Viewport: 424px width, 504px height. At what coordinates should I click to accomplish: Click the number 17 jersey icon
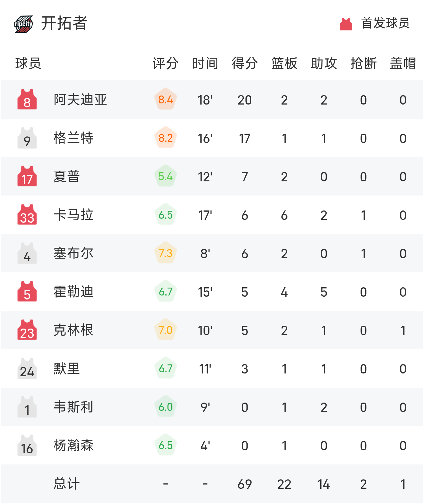(27, 177)
